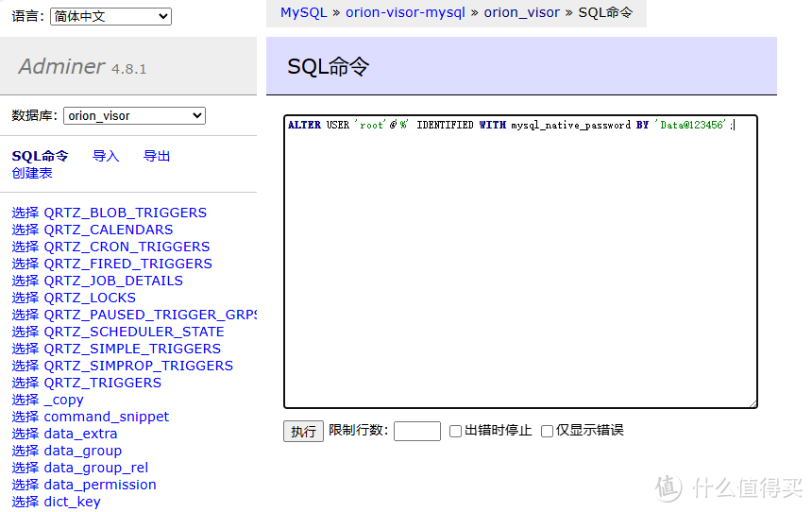
Task: Open table QRTZ_BLOB_TRIGGERS structure
Action: coord(126,213)
